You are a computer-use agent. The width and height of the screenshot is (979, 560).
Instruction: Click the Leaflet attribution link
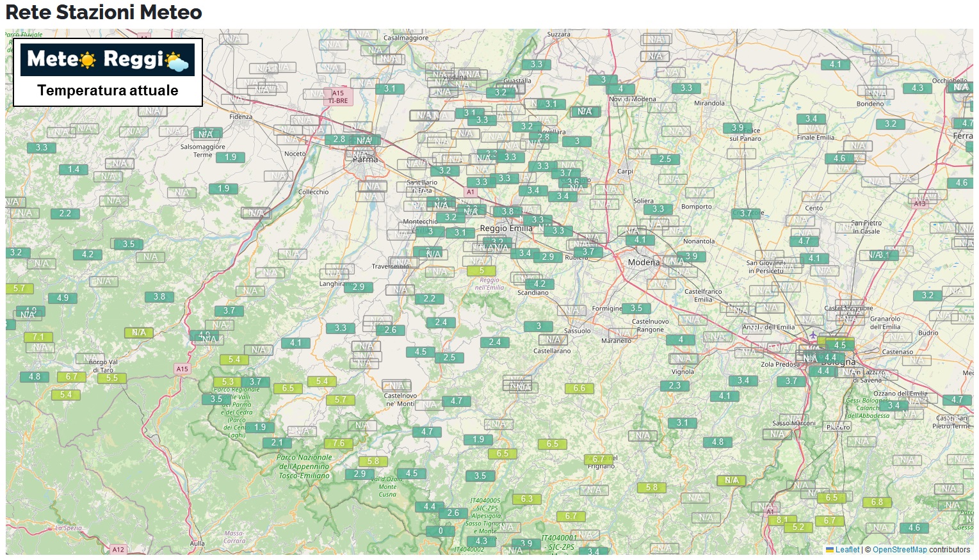point(846,549)
